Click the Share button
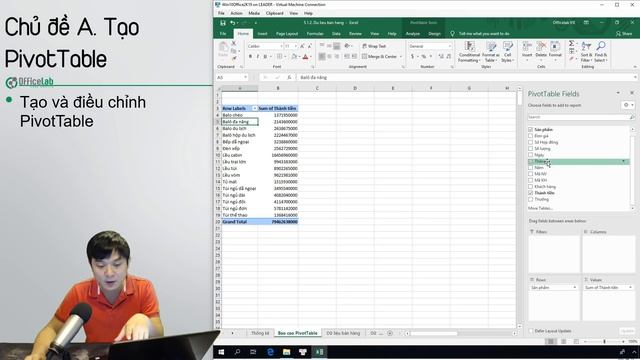Image resolution: width=640 pixels, height=360 pixels. (624, 34)
